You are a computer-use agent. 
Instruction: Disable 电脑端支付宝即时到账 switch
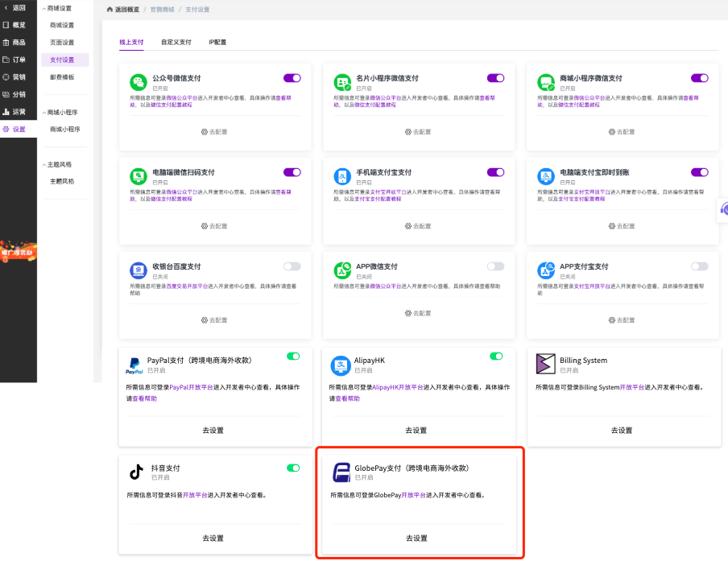coord(699,172)
